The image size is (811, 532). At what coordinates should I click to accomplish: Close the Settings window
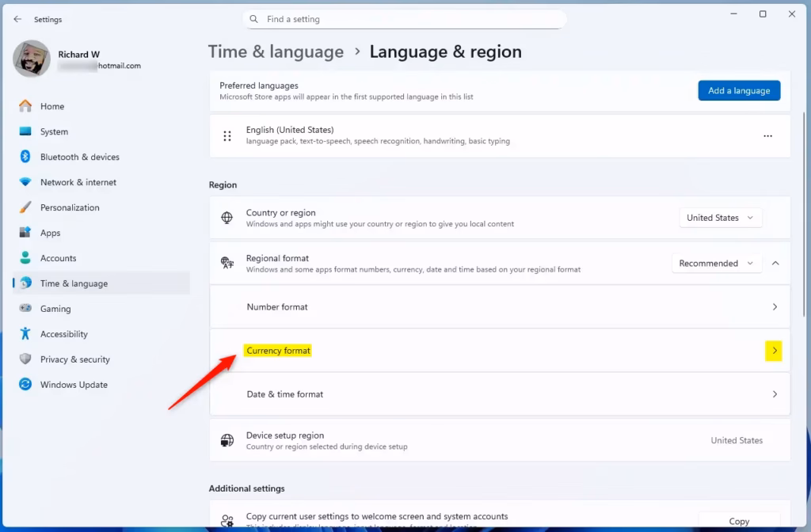[792, 14]
